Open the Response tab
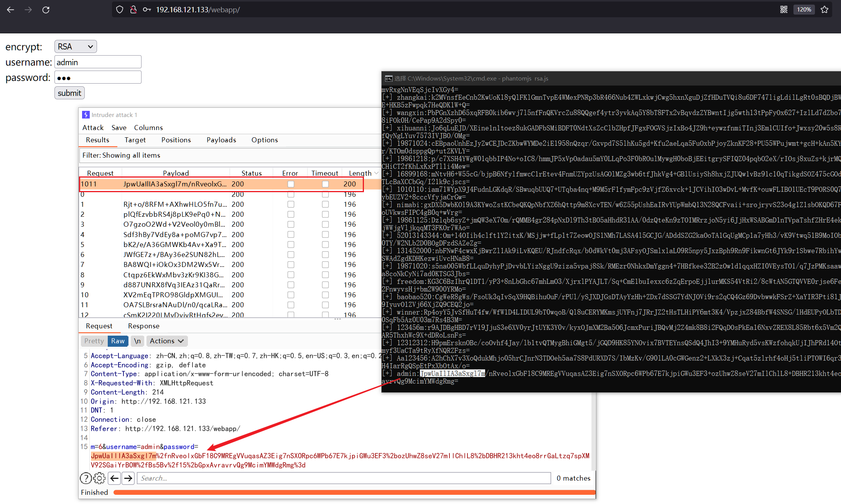 coord(143,326)
